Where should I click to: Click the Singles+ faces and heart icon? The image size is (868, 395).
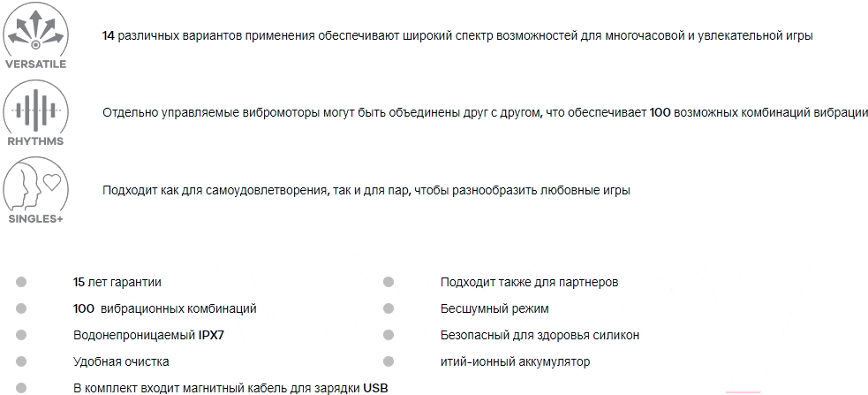35,186
